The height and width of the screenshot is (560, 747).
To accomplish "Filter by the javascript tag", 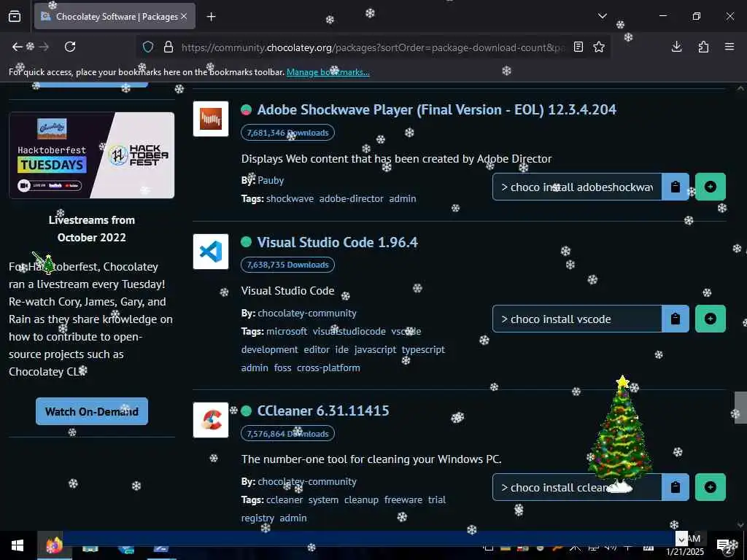I will 375,349.
